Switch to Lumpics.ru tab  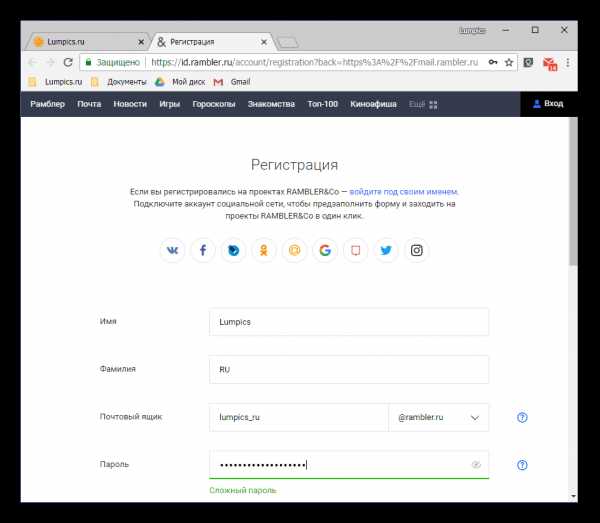(x=86, y=42)
